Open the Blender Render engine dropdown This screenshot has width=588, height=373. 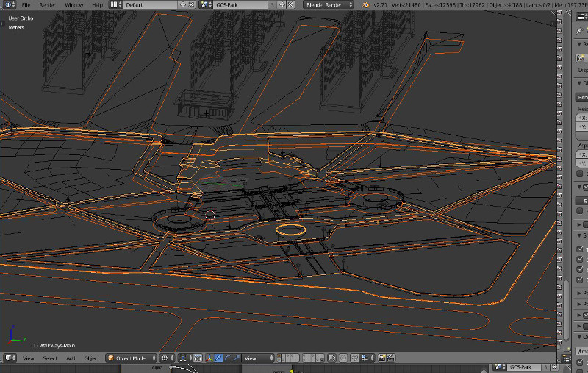coord(329,5)
